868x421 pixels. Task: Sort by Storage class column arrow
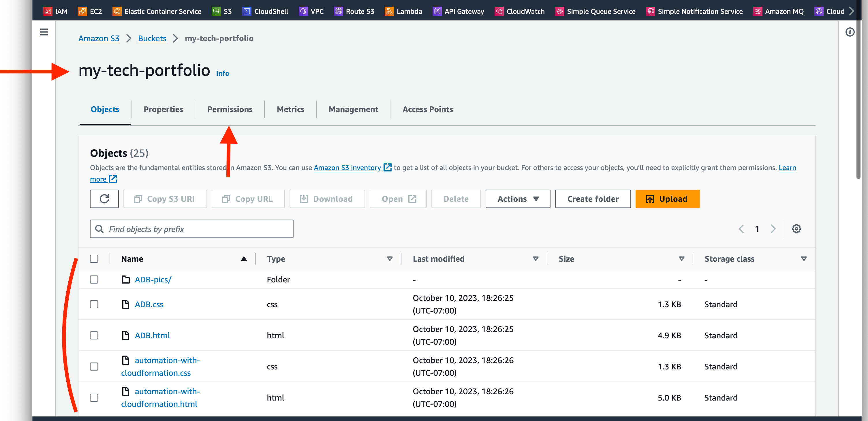pos(804,259)
